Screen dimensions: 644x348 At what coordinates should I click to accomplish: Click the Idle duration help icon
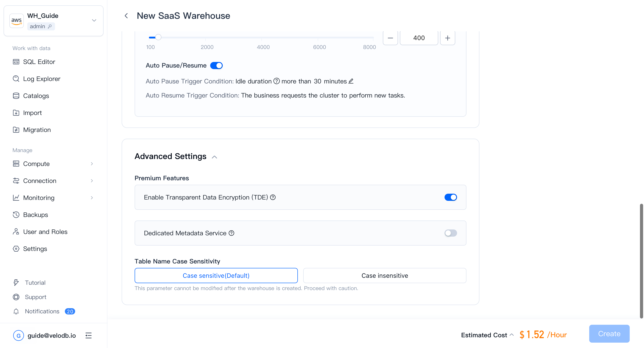[x=277, y=81]
